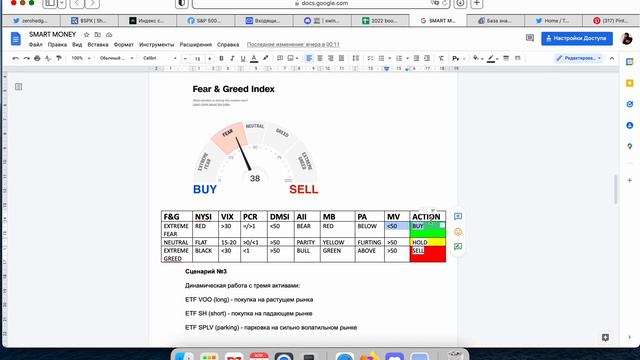This screenshot has width=640, height=360.
Task: Open the text color picker
Action: 254,58
